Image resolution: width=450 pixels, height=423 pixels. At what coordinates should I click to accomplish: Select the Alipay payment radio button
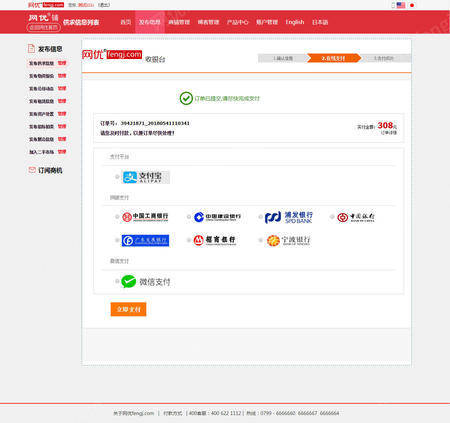coord(117,177)
